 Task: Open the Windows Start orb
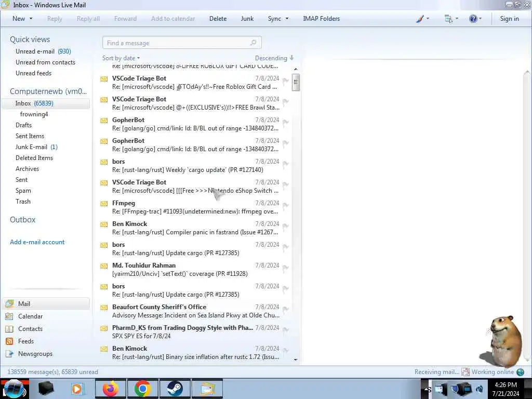click(x=14, y=389)
